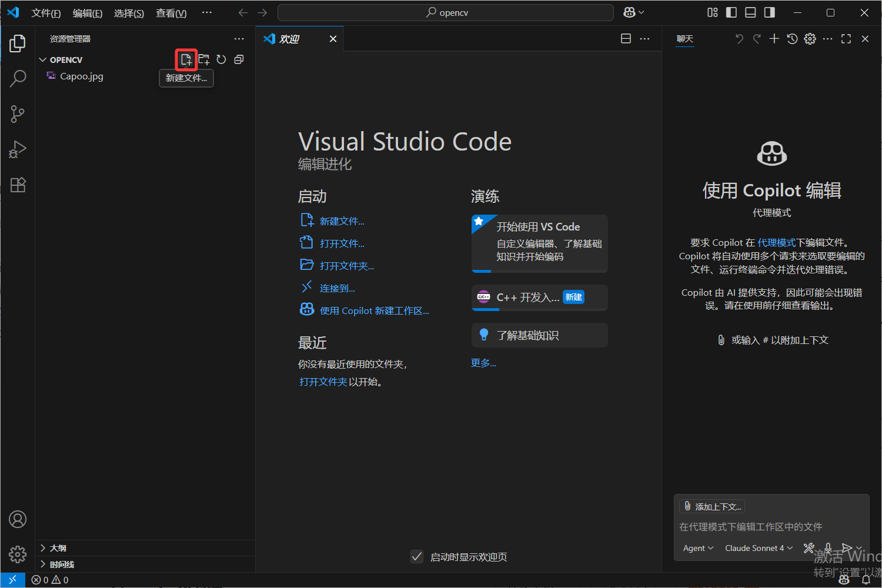Open Source Control from the Activity Bar
The image size is (882, 588).
(x=18, y=113)
